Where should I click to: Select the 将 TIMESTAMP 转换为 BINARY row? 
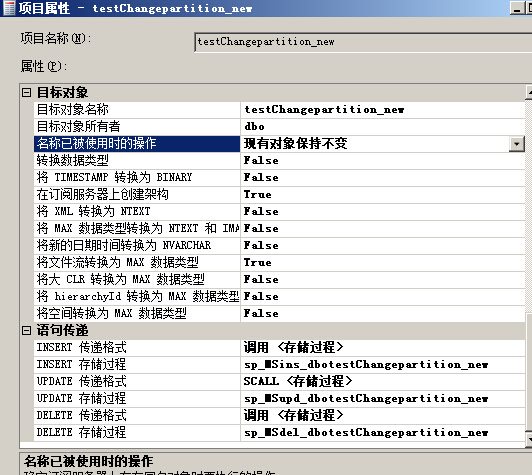280,177
